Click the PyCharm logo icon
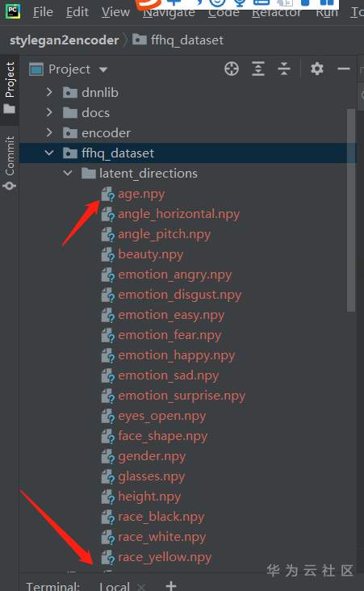 (13, 11)
